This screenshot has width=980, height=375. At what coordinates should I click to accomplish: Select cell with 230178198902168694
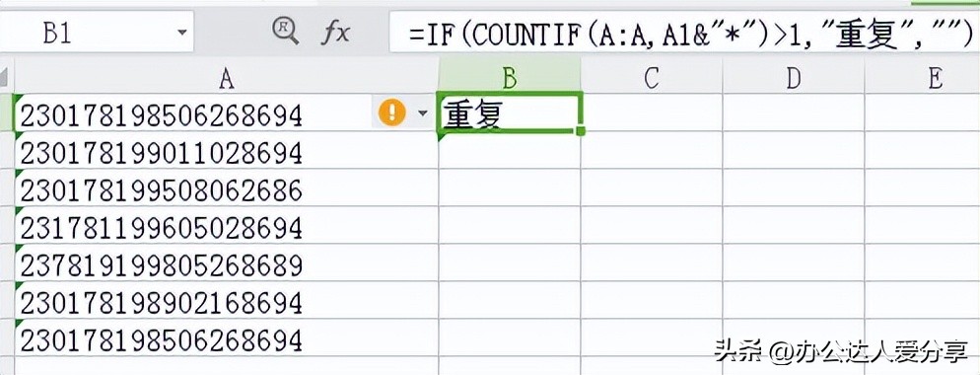pyautogui.click(x=226, y=301)
